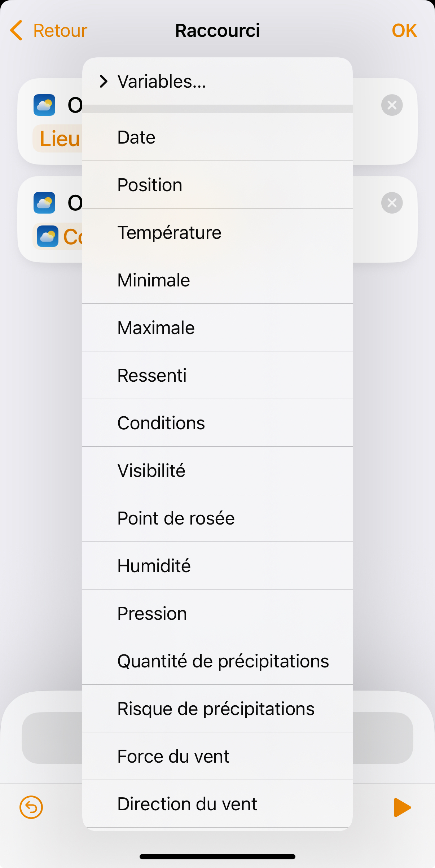Remove the first weather action

[x=392, y=105]
